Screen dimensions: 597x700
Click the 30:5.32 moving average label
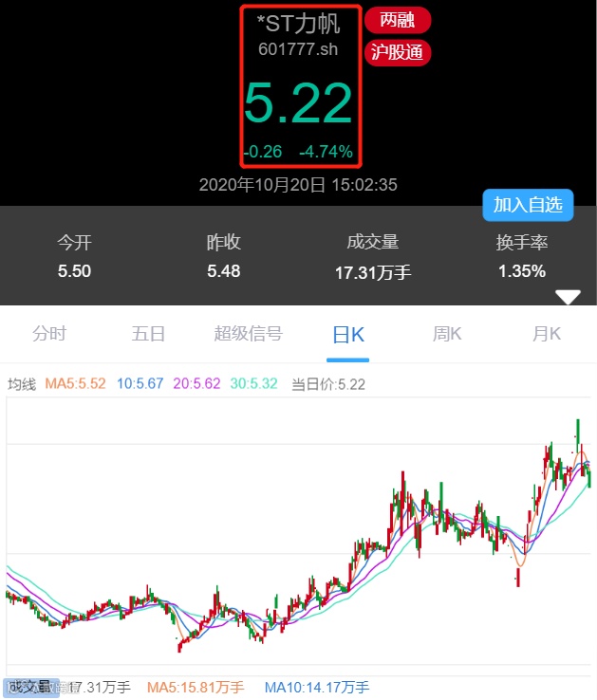coord(253,384)
